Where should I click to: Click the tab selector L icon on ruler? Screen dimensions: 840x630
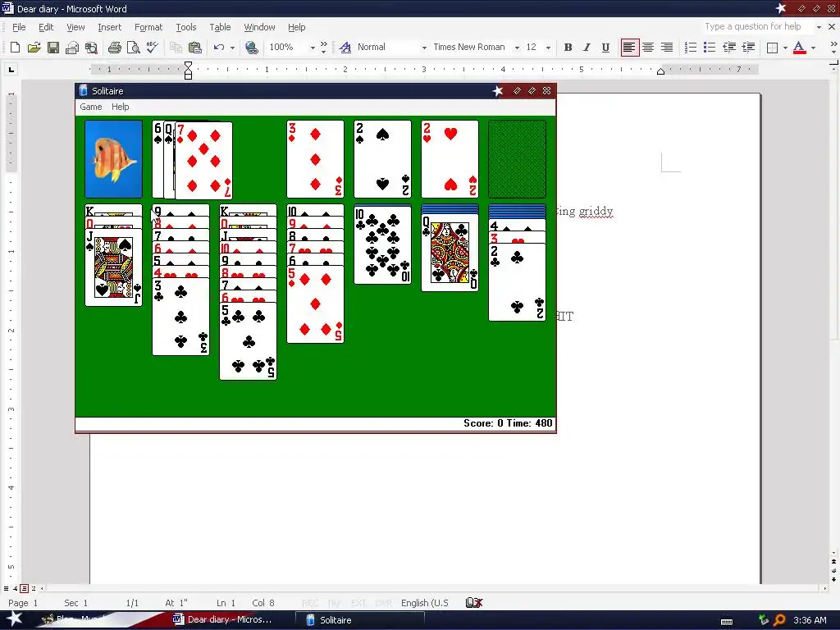point(11,69)
